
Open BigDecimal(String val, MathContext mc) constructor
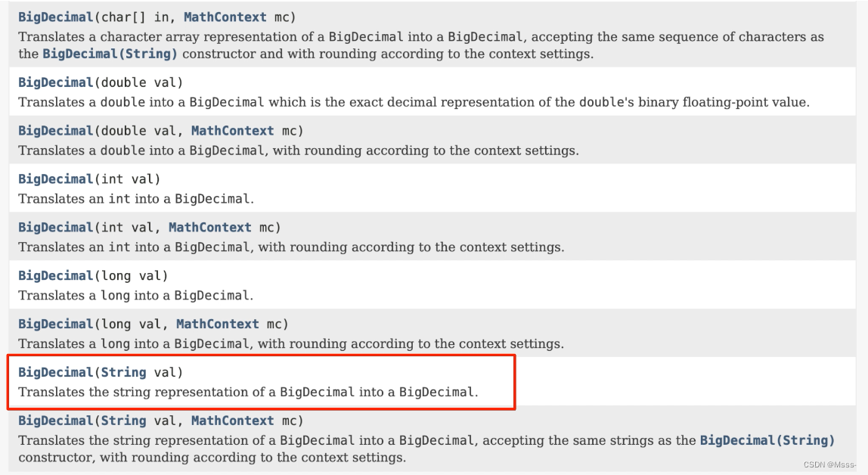(56, 421)
